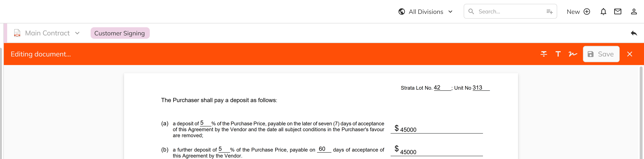The width and height of the screenshot is (644, 159).
Task: Click the Strata Lot No. 42 field
Action: point(442,88)
